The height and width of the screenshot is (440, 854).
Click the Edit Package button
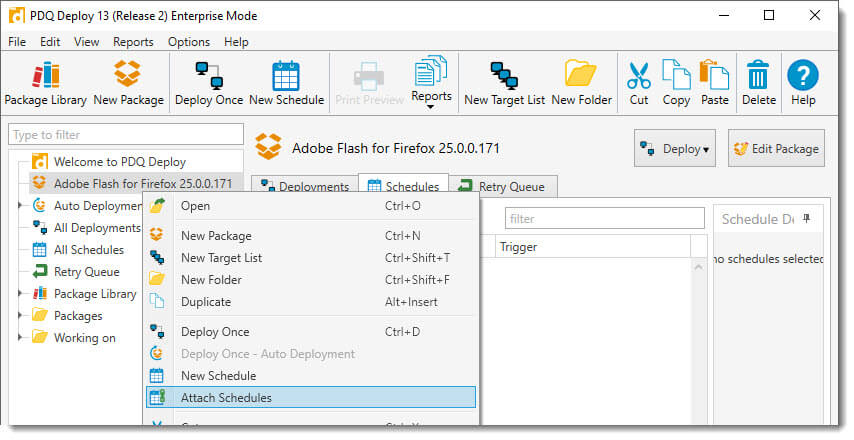(776, 148)
